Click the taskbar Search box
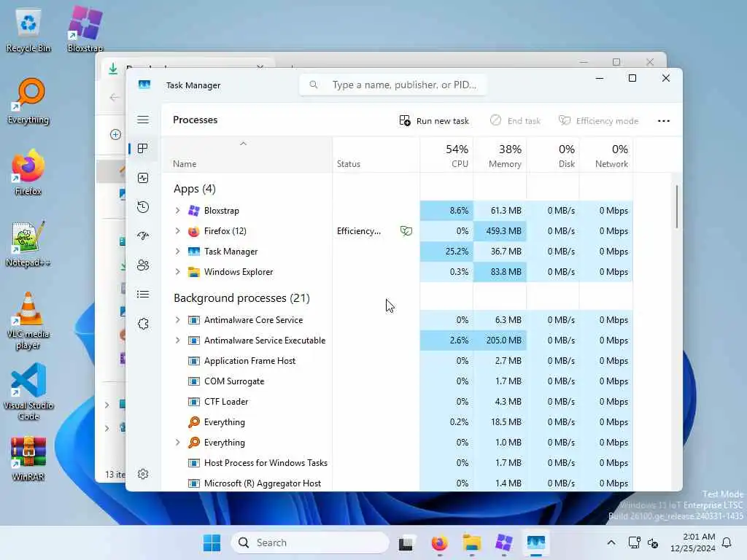 pyautogui.click(x=310, y=542)
